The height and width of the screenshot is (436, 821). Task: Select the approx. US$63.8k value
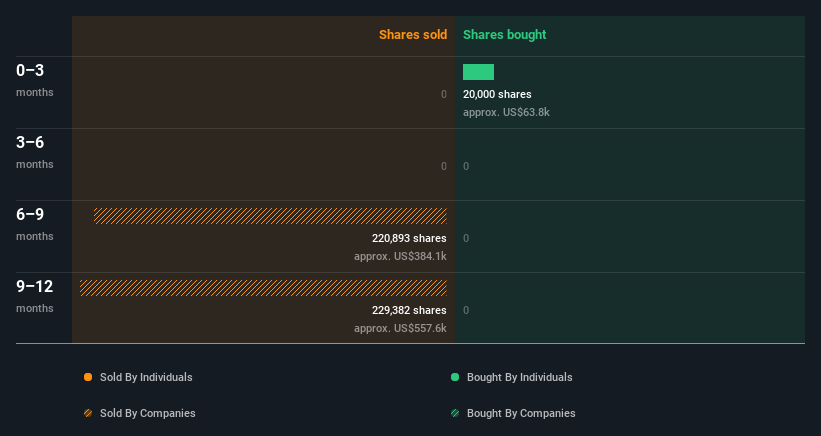pos(506,112)
